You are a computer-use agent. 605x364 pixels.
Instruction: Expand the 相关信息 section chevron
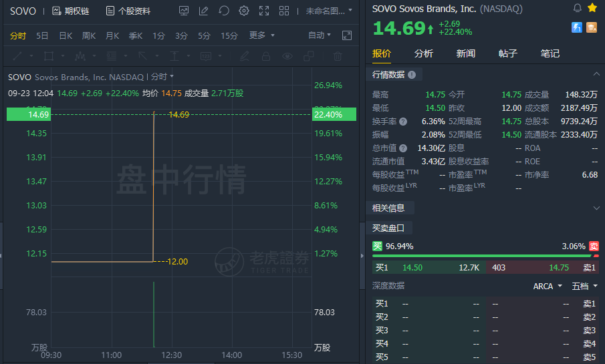click(x=596, y=208)
